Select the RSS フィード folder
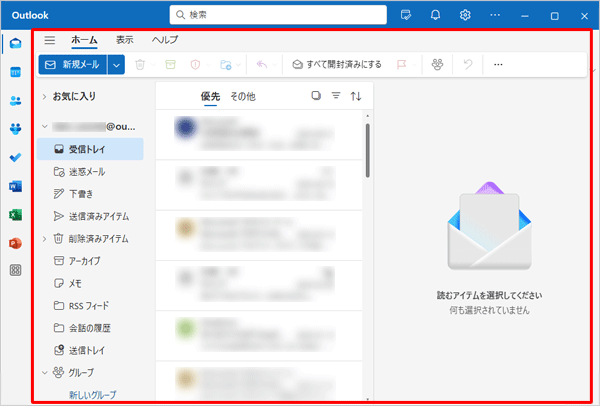 90,306
